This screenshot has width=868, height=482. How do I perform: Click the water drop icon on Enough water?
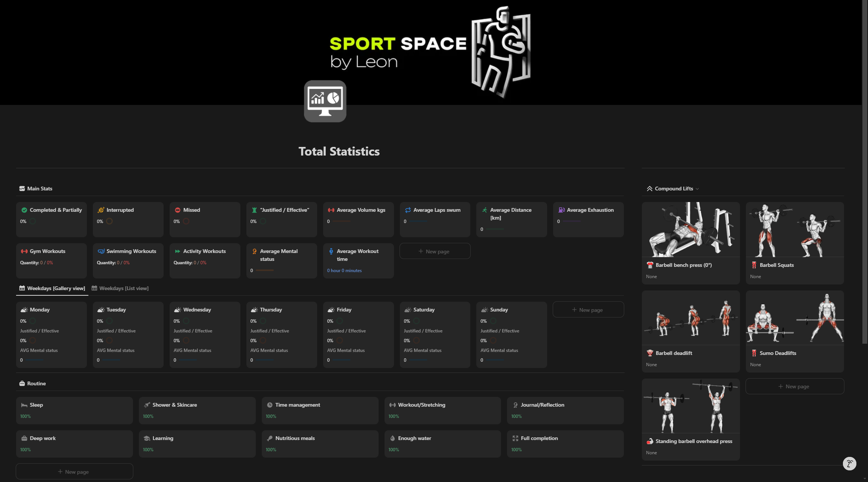click(x=392, y=438)
